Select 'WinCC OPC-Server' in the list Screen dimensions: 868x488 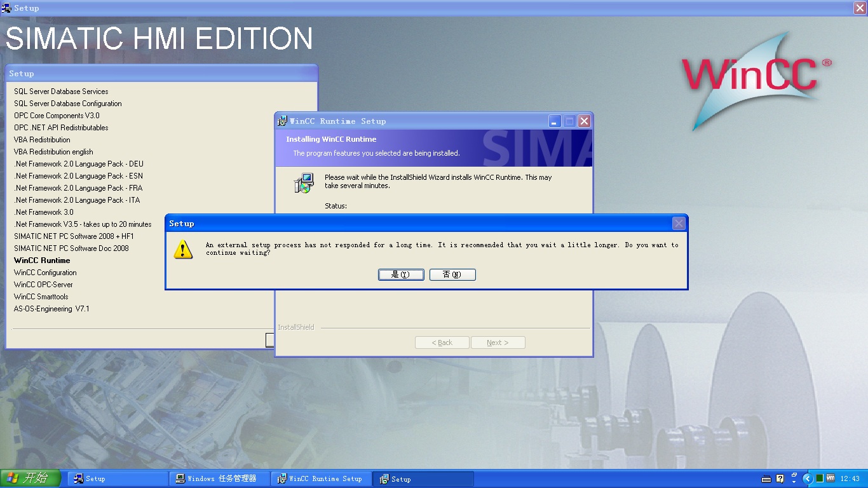[43, 285]
